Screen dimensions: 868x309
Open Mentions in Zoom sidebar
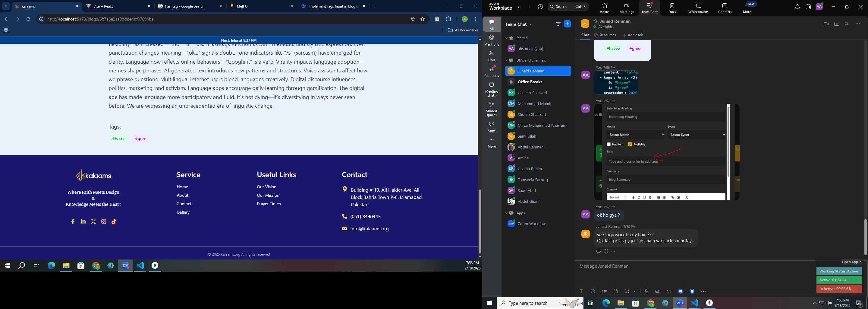click(492, 40)
